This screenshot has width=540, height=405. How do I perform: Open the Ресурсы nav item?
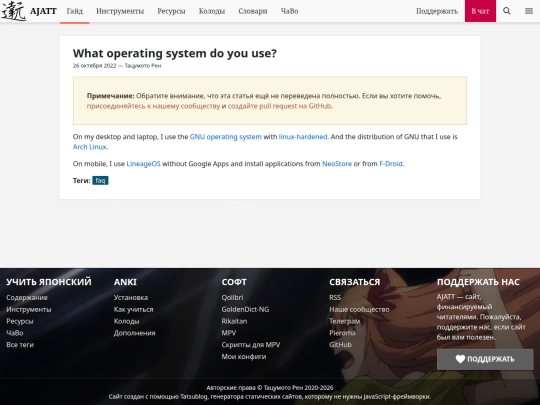pyautogui.click(x=171, y=11)
